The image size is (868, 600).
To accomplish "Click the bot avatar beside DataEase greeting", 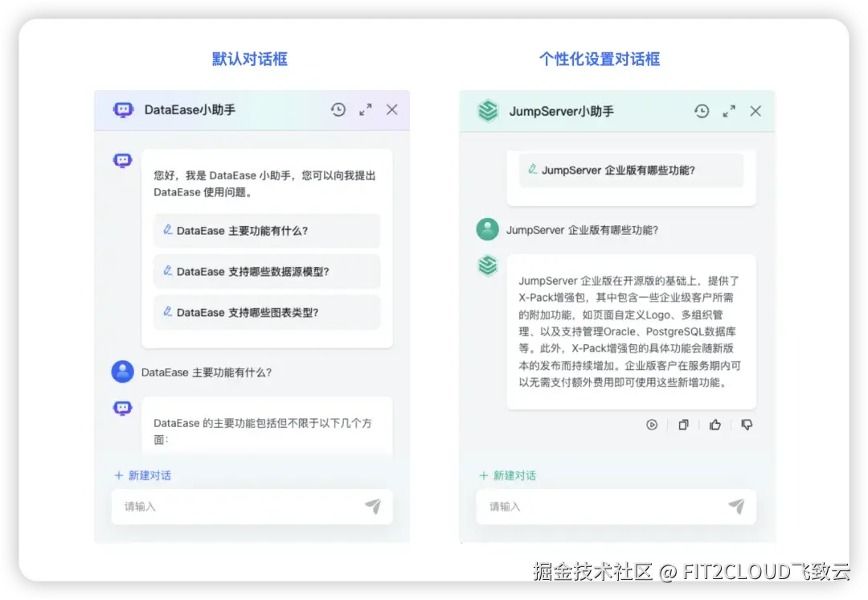I will tap(123, 161).
